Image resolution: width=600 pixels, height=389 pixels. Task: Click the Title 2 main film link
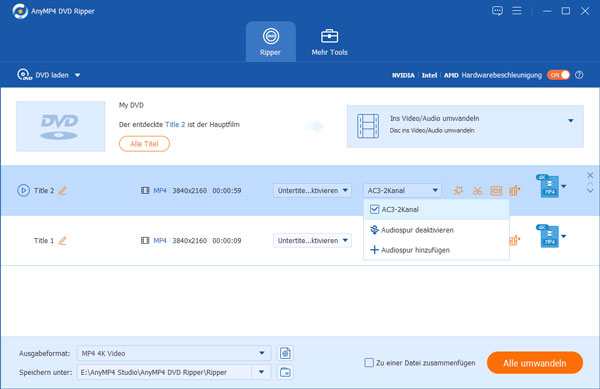pos(175,124)
